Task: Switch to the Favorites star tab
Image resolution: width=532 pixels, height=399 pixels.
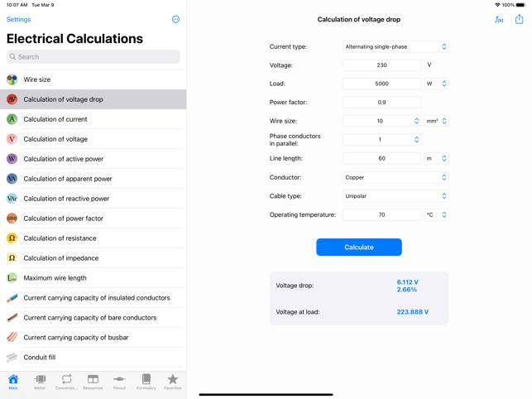Action: click(173, 382)
